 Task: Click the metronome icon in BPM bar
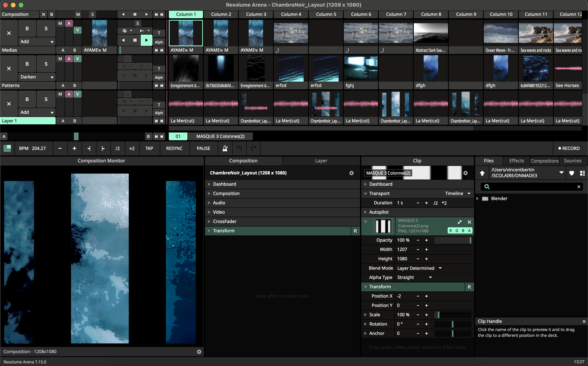click(x=225, y=148)
